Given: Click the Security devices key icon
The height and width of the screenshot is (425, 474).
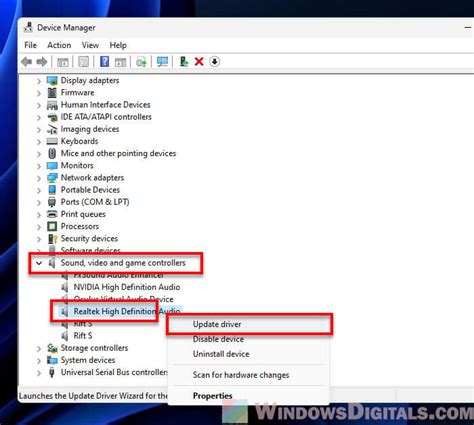Looking at the screenshot, I should pos(53,239).
